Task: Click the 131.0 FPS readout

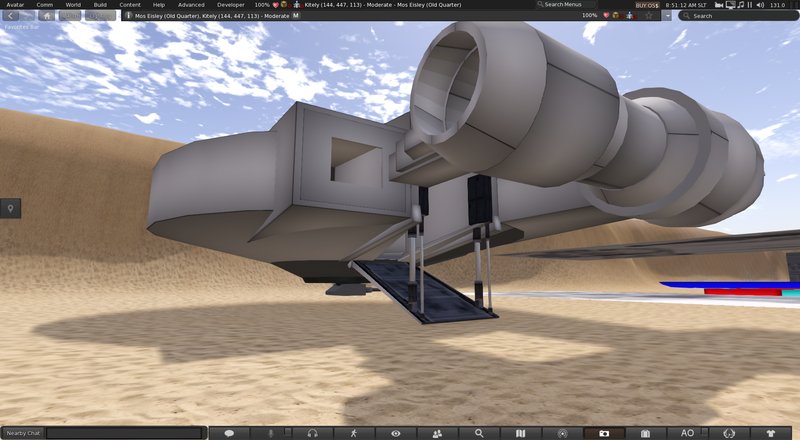Action: tap(777, 5)
